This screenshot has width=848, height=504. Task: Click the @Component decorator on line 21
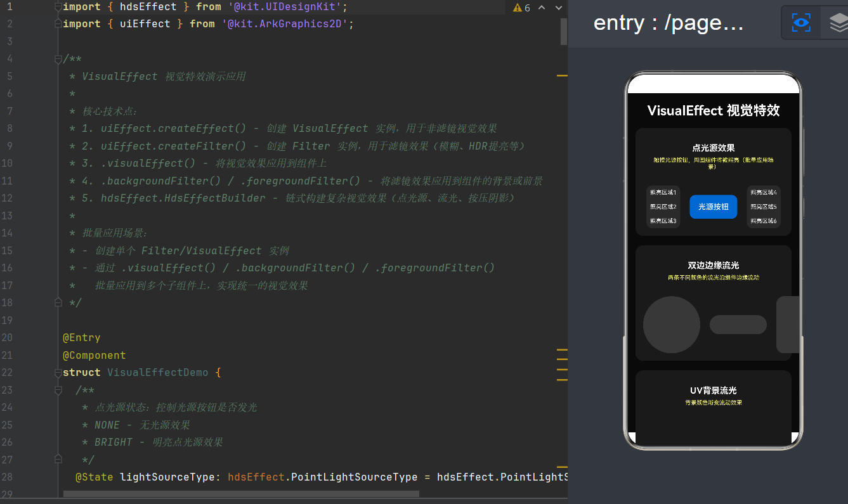[x=95, y=356]
